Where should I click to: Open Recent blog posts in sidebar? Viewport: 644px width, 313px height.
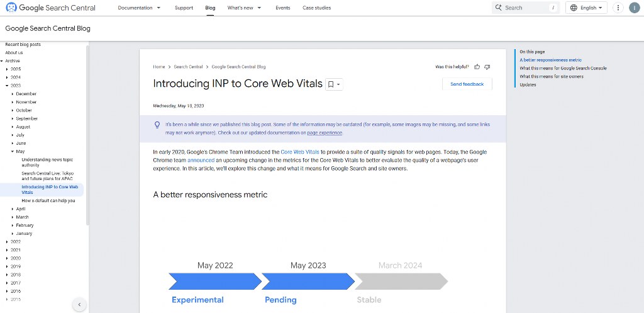(23, 45)
